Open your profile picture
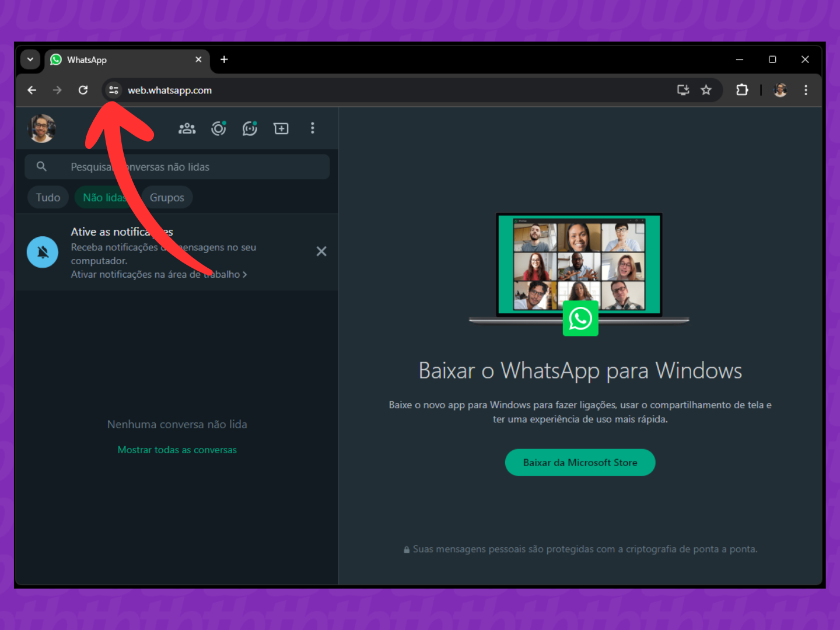 (41, 128)
